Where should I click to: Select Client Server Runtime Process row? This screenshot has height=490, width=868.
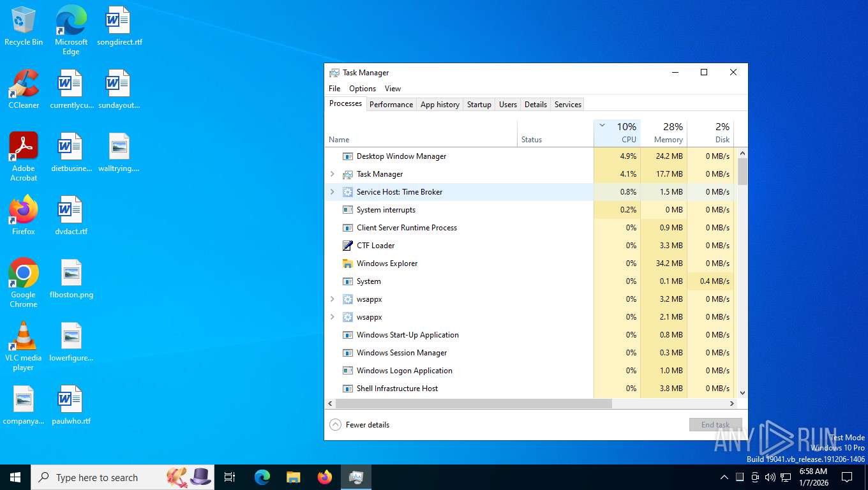point(530,228)
